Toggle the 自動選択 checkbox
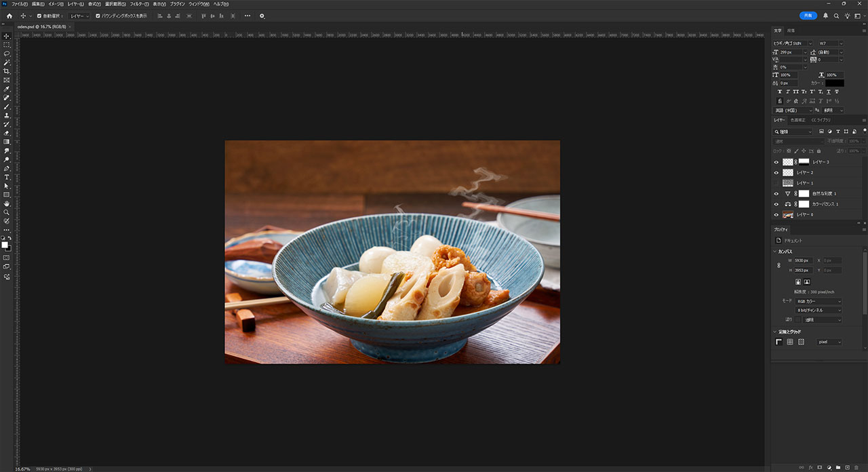Screen dimensions: 868x472 click(x=39, y=16)
